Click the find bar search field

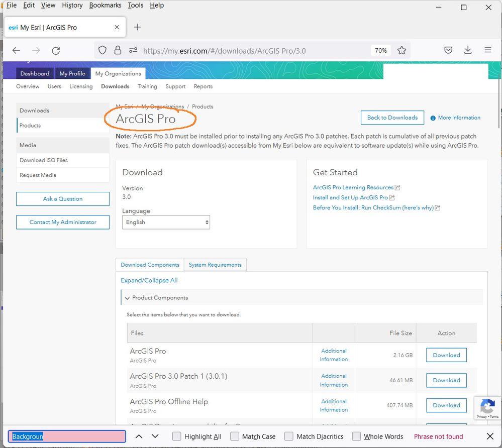pos(67,436)
